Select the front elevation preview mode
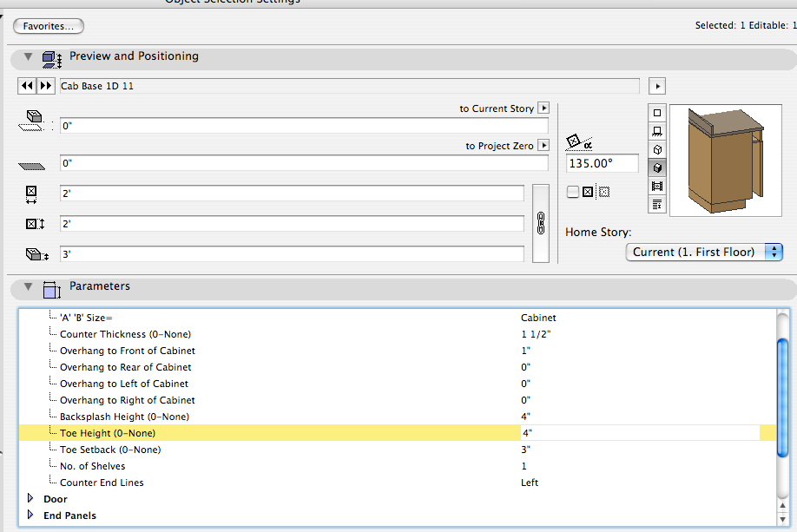This screenshot has height=532, width=797. [x=657, y=131]
